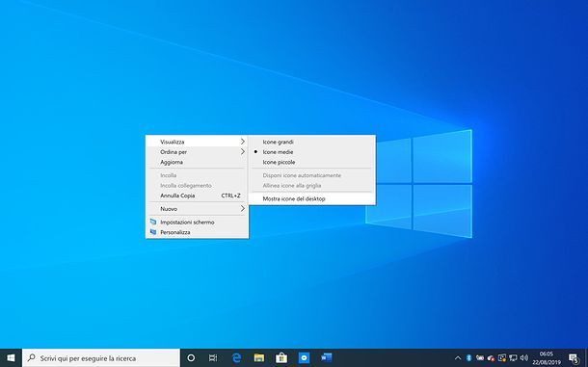Choose Aggiorna in the context menu
588x367 pixels.
click(197, 162)
